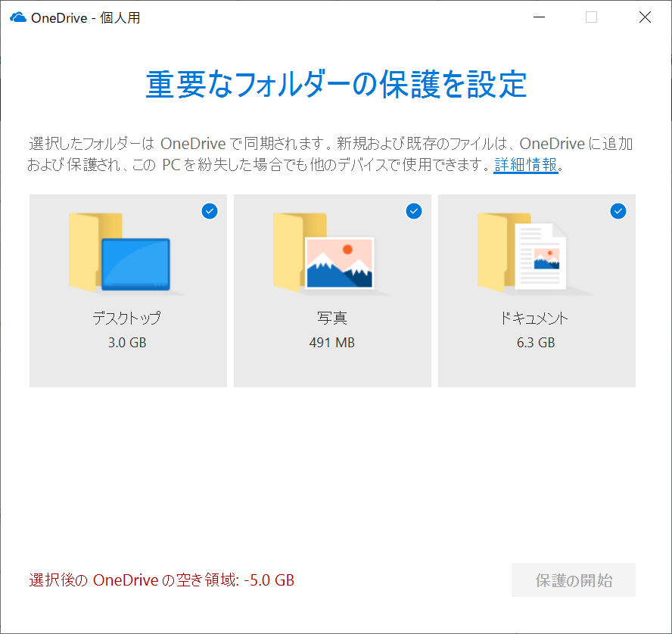This screenshot has height=634, width=672.
Task: Uncheck the デスクトップ folder checkmark
Action: (x=210, y=211)
